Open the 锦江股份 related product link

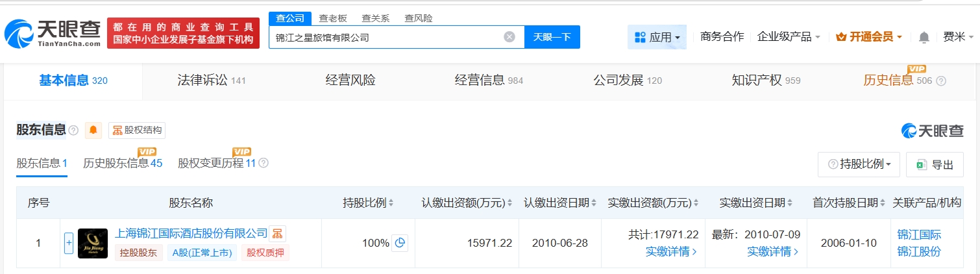(x=919, y=251)
